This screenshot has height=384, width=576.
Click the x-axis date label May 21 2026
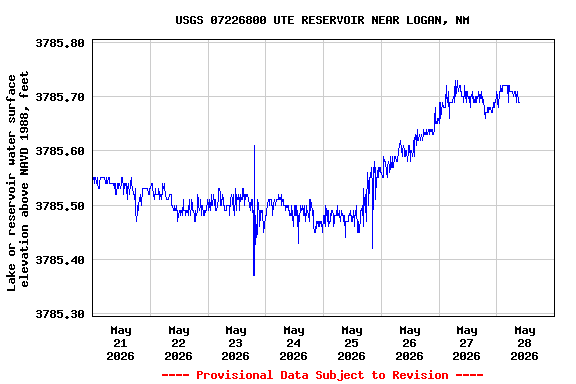[120, 343]
